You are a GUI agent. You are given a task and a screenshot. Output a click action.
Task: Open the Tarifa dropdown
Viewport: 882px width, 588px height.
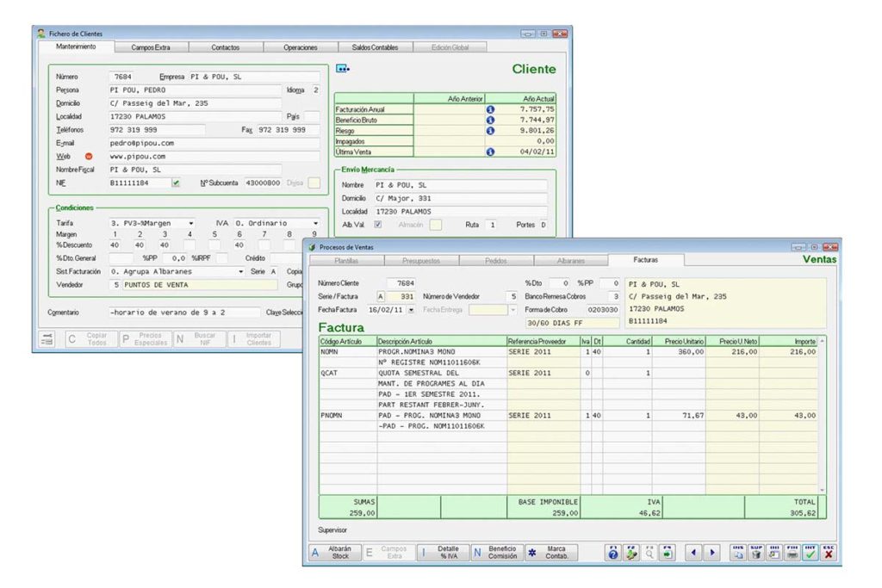(x=191, y=223)
